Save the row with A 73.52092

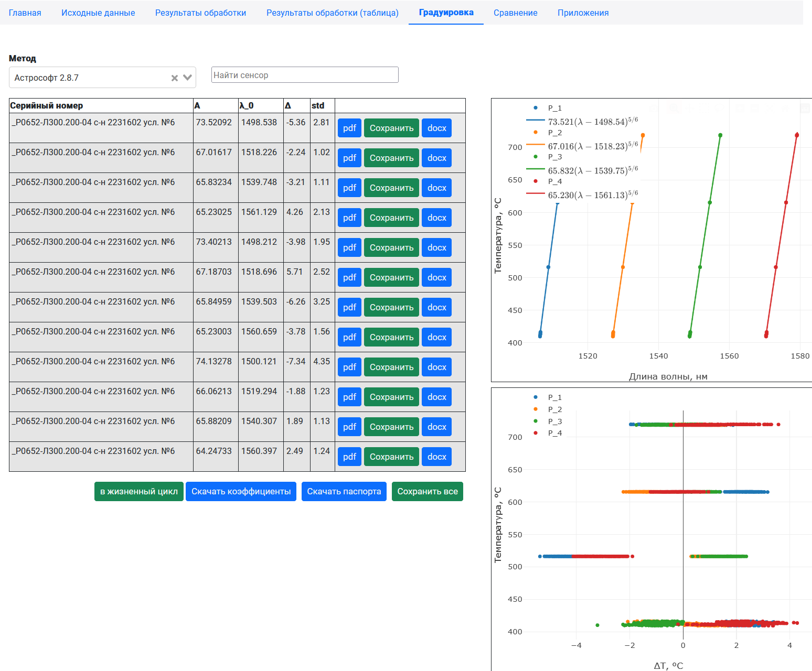click(391, 128)
